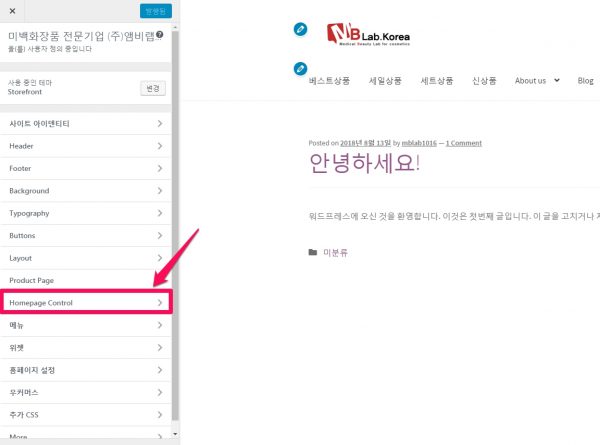Click the blue publish button
The width and height of the screenshot is (600, 445).
tap(156, 11)
